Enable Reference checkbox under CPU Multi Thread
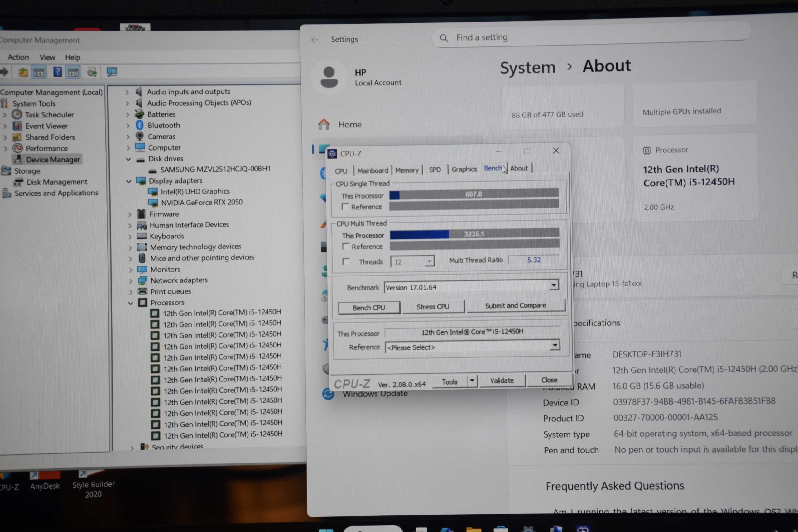798x532 pixels. pyautogui.click(x=346, y=246)
